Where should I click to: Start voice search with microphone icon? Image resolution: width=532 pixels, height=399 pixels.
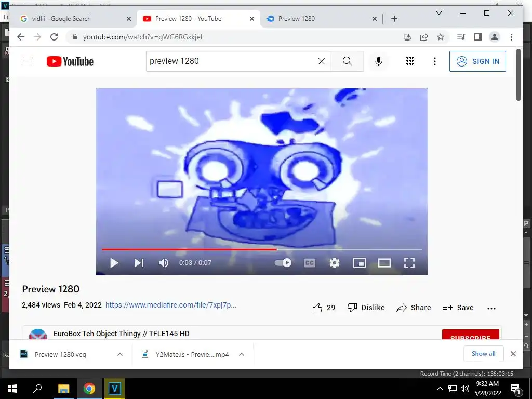tap(379, 61)
